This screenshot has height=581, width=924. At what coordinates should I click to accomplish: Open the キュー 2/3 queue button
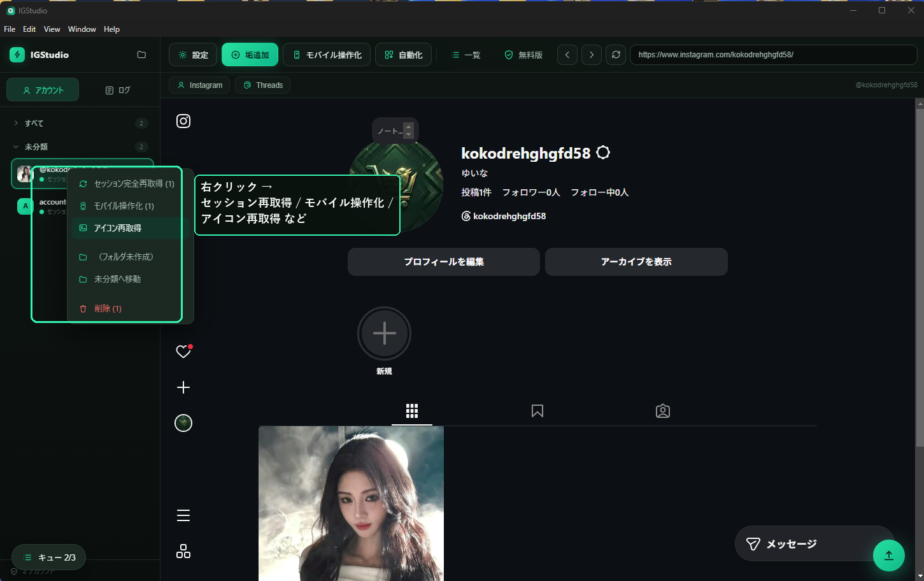tap(49, 557)
